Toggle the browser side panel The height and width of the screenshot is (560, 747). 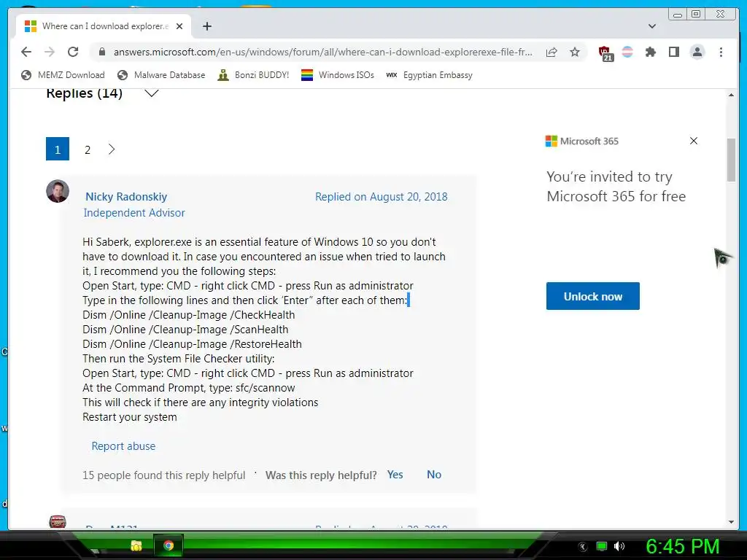coord(673,52)
